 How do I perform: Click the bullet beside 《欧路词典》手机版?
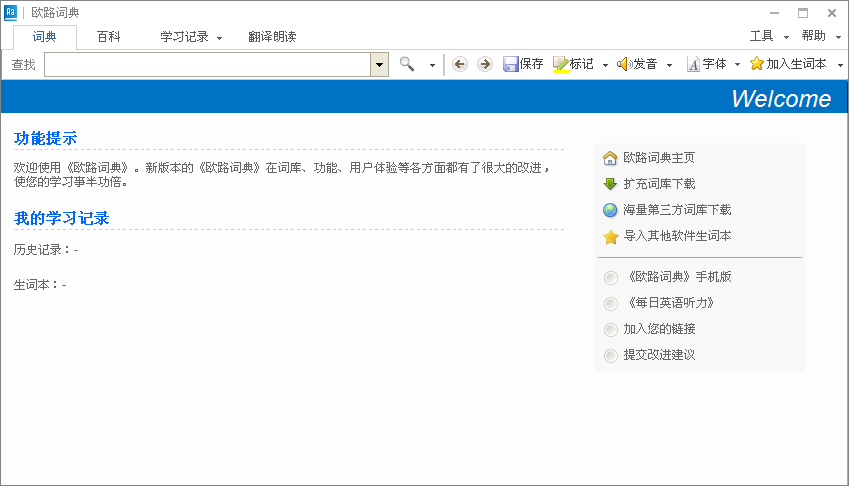[611, 278]
